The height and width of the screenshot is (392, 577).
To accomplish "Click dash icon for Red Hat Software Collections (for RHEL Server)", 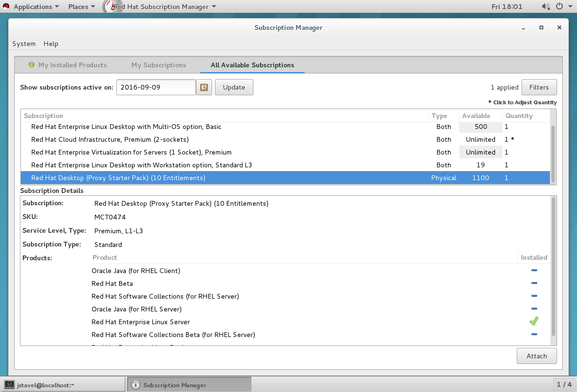I will [x=534, y=296].
